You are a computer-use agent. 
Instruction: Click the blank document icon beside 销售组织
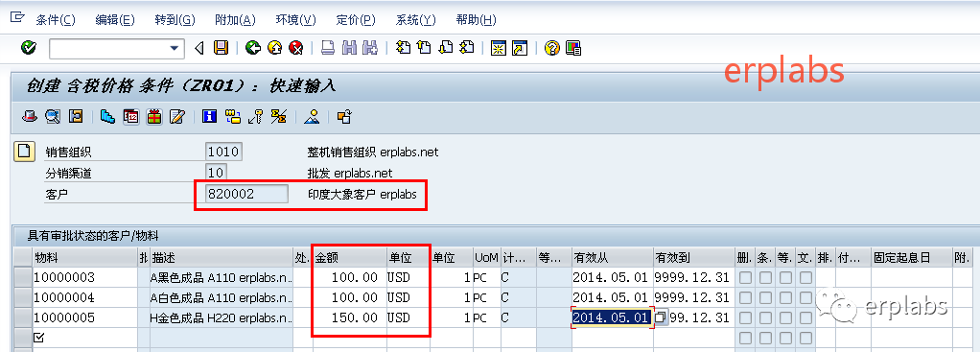(x=24, y=152)
